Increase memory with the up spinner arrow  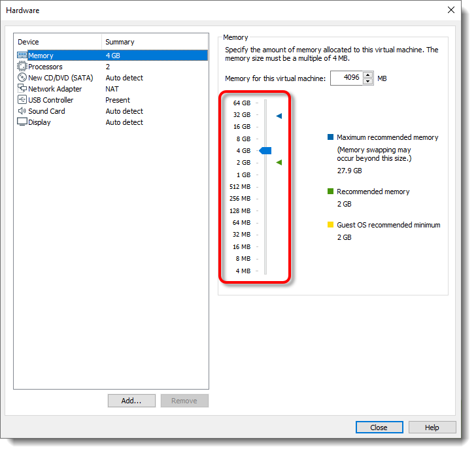368,75
